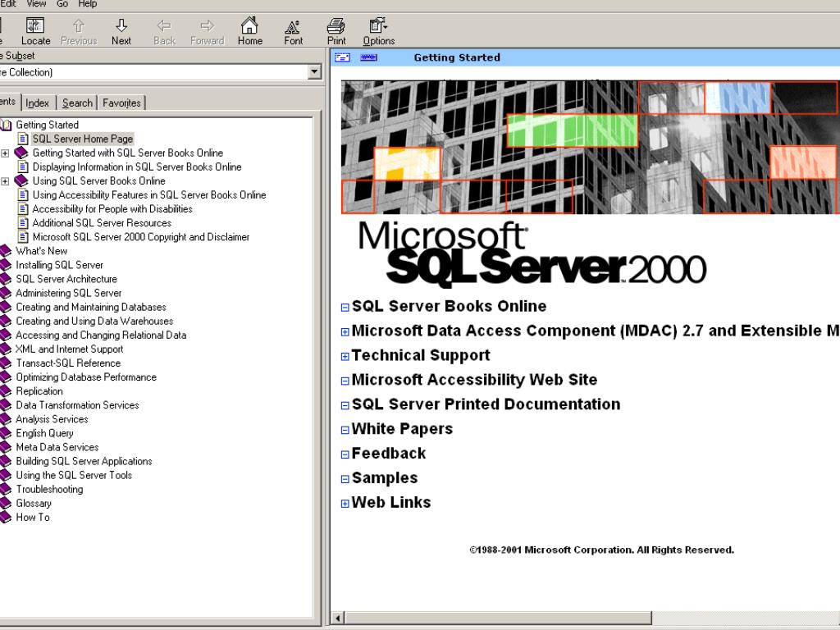Open the active subset dropdown arrow
The height and width of the screenshot is (630, 840).
pos(313,72)
